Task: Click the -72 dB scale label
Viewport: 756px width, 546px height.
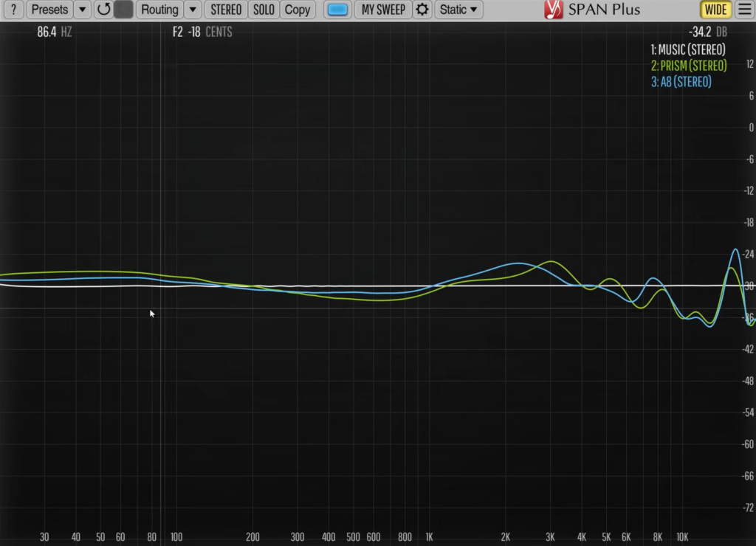Action: coord(748,508)
